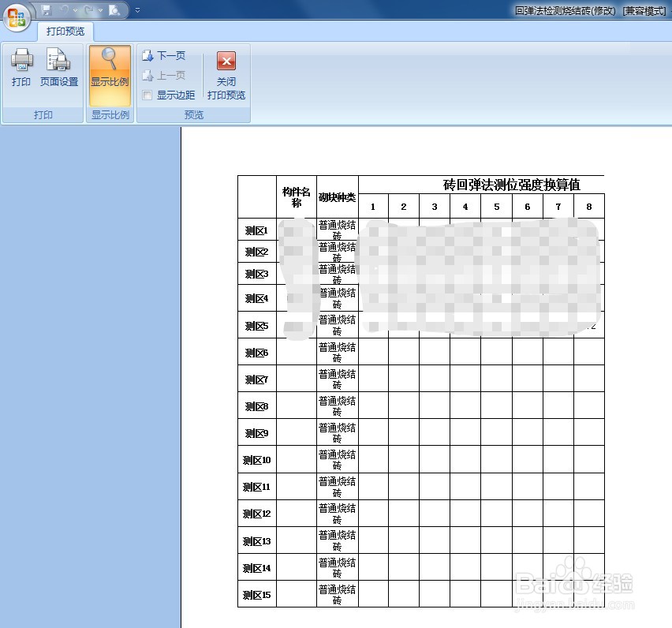
Task: Click the table title 砖回弹法测位强度换算值
Action: (x=511, y=185)
